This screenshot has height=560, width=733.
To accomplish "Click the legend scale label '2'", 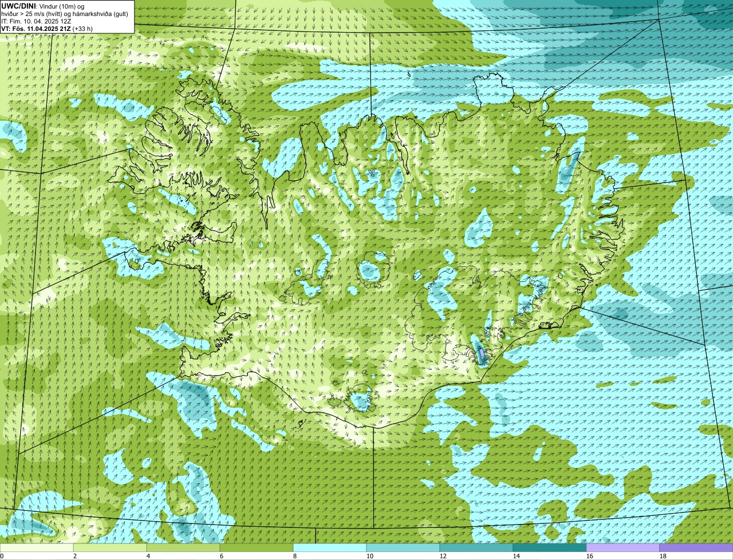I will click(75, 556).
